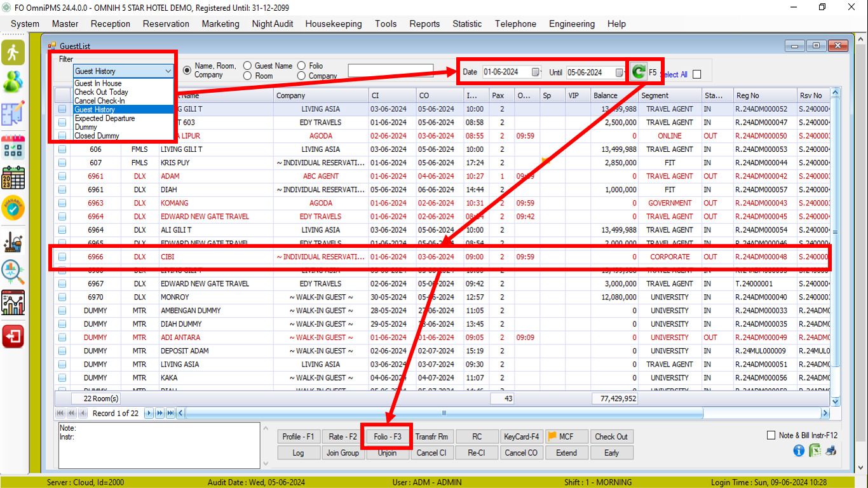Click the Folio - F3 button
Screen dimensions: 868x488
pos(388,437)
